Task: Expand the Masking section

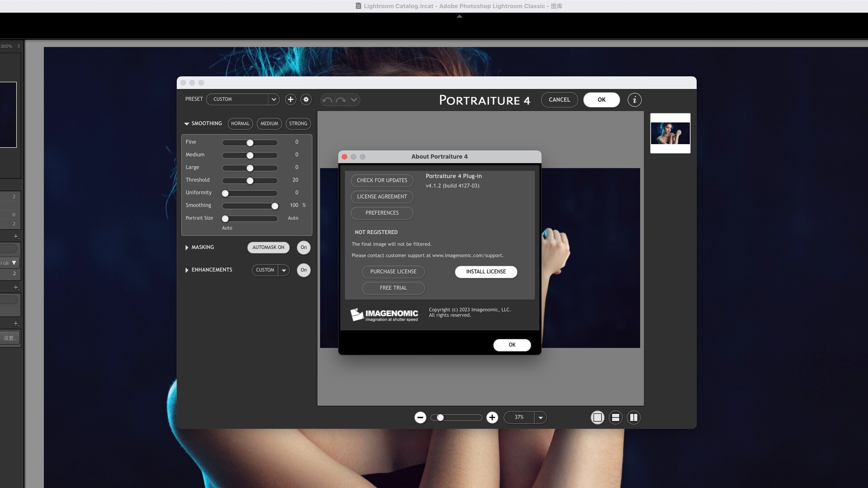Action: point(187,248)
